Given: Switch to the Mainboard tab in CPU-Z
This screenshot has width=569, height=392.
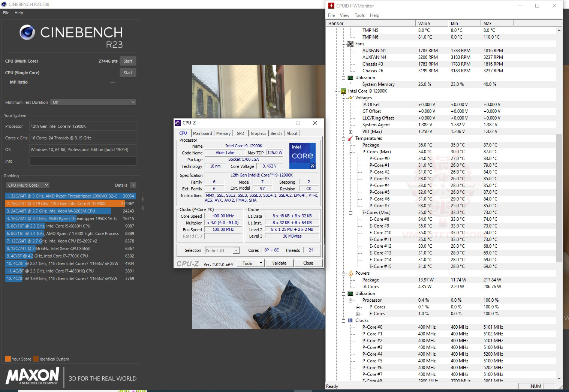Looking at the screenshot, I should (x=202, y=133).
